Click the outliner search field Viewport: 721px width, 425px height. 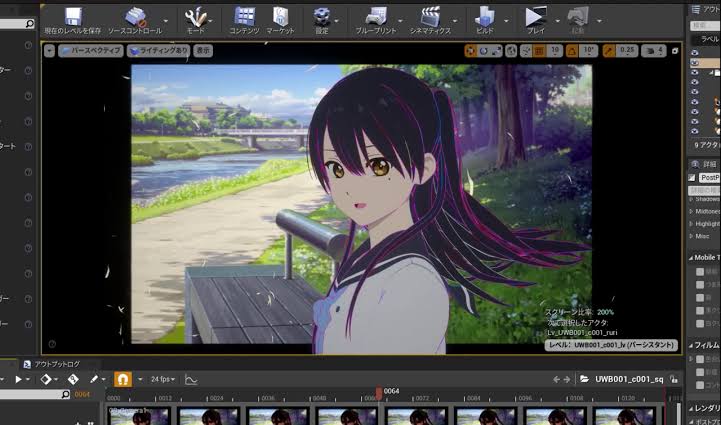705,25
